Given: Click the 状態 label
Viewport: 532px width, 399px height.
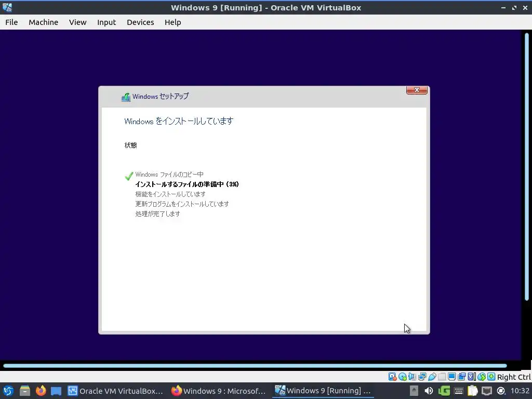Looking at the screenshot, I should 130,145.
